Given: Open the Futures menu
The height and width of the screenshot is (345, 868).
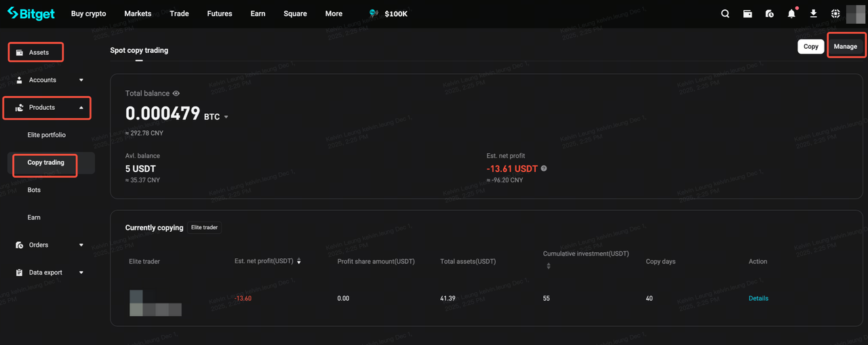Looking at the screenshot, I should [220, 14].
